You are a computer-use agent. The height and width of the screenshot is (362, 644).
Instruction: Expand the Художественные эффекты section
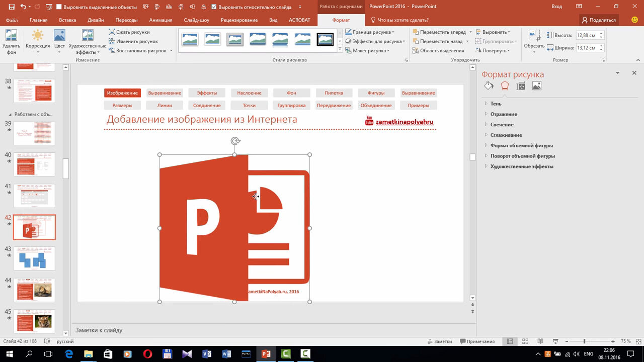click(521, 166)
